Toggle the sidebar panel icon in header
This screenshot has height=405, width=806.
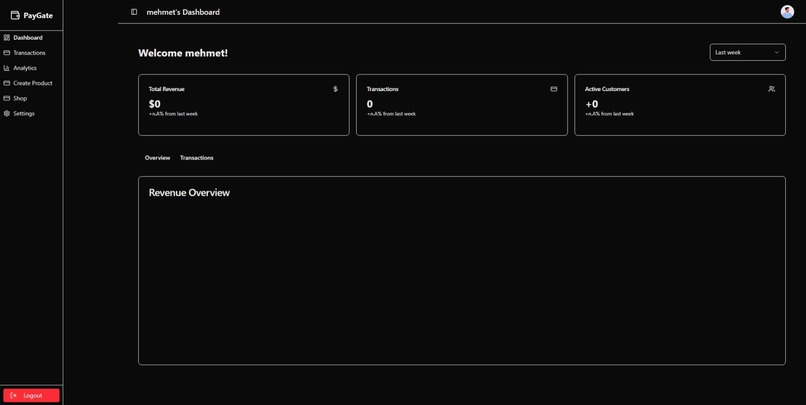(x=134, y=12)
